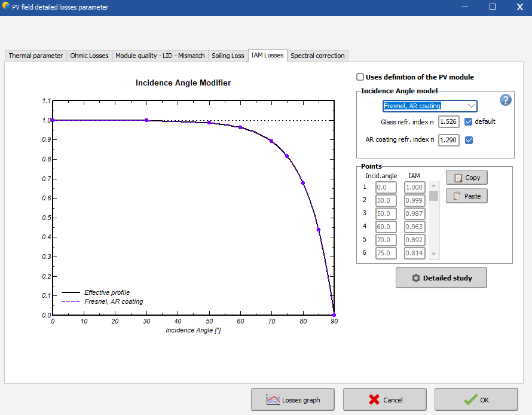Click the PVsyst app icon in title bar
This screenshot has height=415, width=532.
[x=5, y=6]
